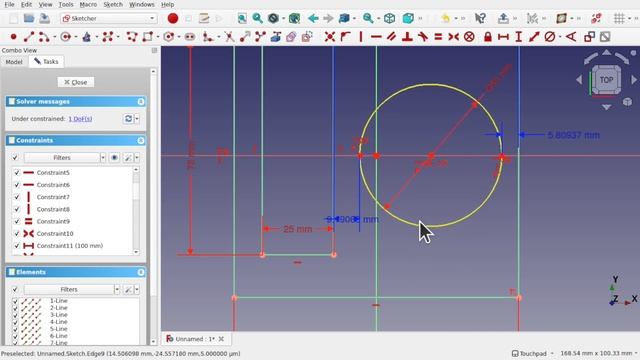640x360 pixels.
Task: Close the Unnamed : 1* document tab
Action: [221, 339]
